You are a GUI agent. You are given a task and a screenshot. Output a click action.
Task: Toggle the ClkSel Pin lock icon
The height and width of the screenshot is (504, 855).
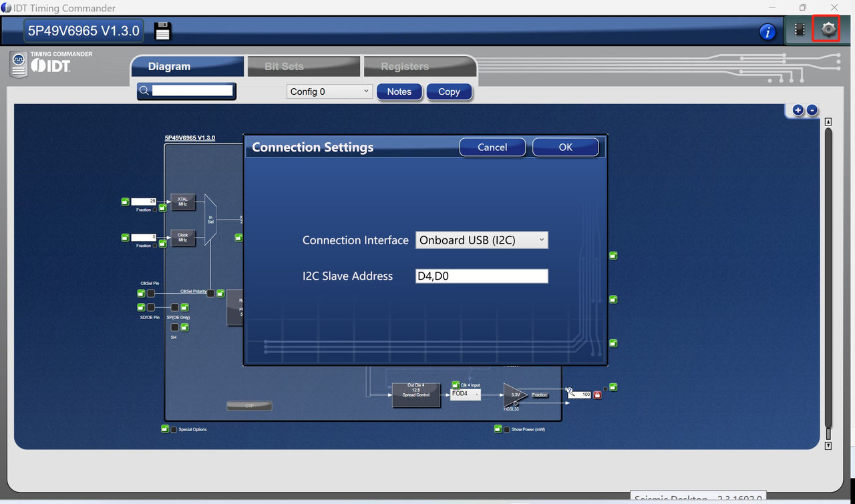141,293
